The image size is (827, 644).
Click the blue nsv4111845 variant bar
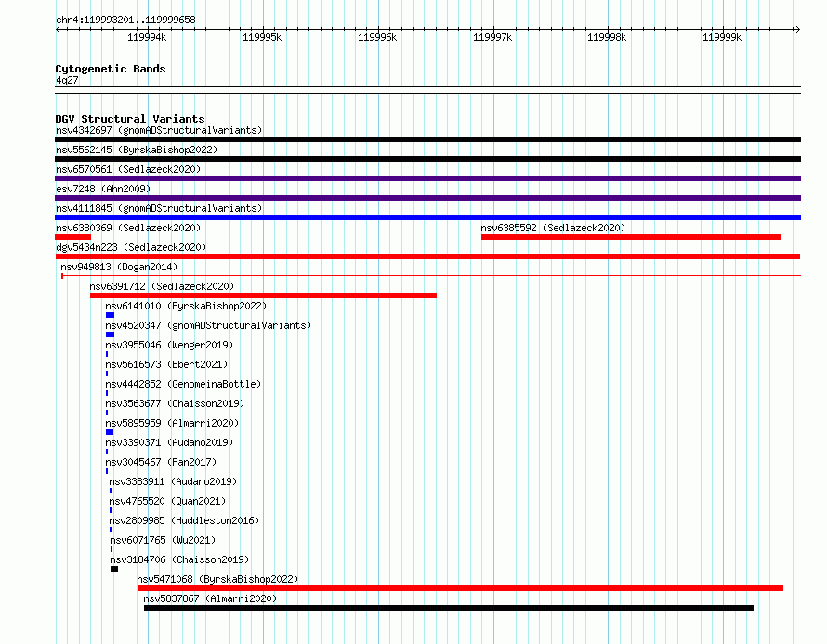[x=427, y=217]
